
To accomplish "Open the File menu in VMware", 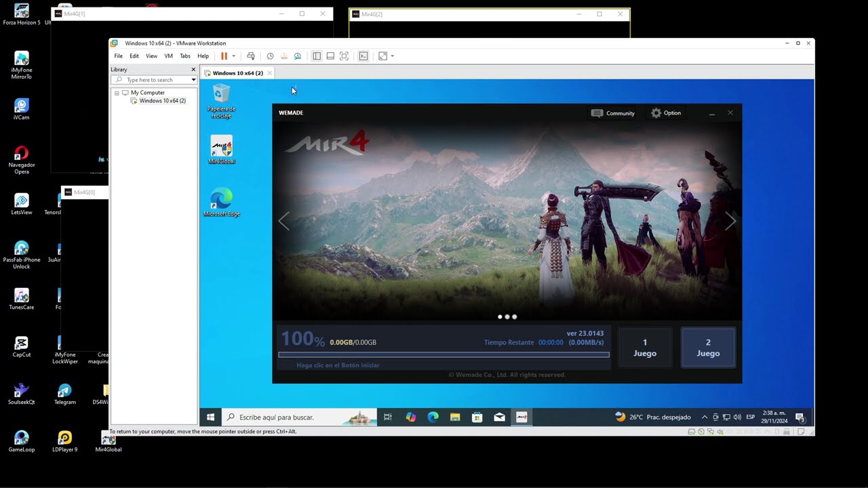I will pos(119,56).
